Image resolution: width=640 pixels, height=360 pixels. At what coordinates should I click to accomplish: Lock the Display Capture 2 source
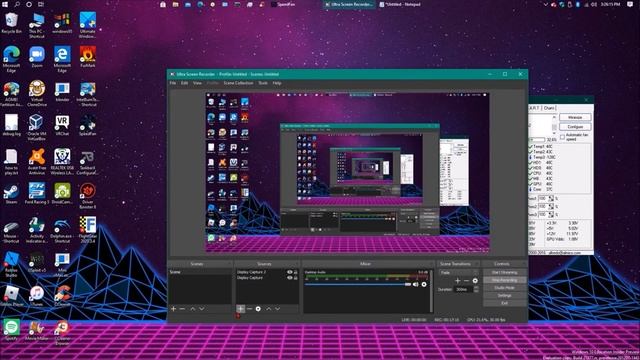296,272
